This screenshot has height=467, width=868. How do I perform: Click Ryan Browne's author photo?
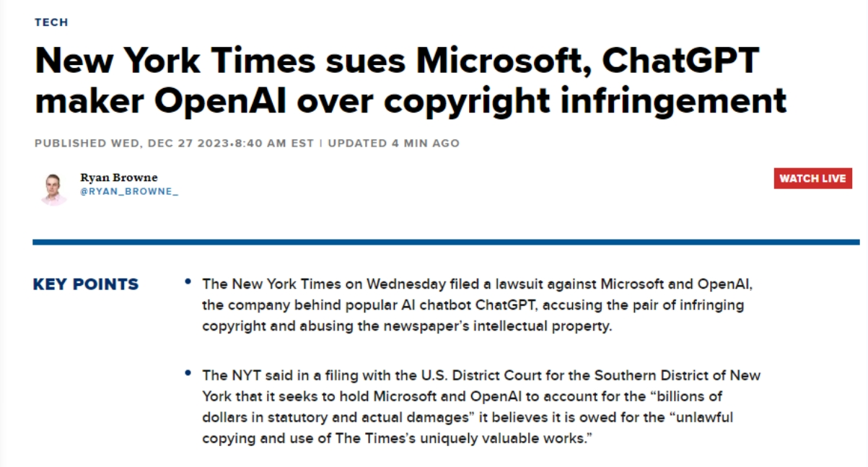point(54,188)
